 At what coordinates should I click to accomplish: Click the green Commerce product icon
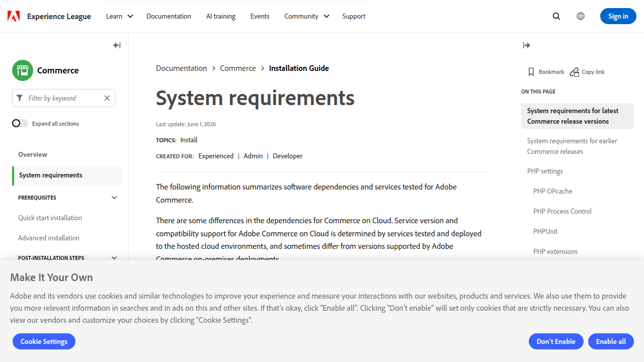click(23, 70)
